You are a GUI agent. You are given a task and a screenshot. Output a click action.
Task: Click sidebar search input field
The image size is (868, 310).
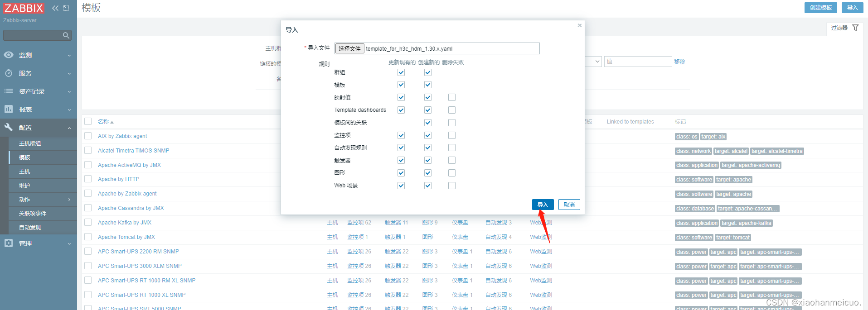tap(33, 35)
